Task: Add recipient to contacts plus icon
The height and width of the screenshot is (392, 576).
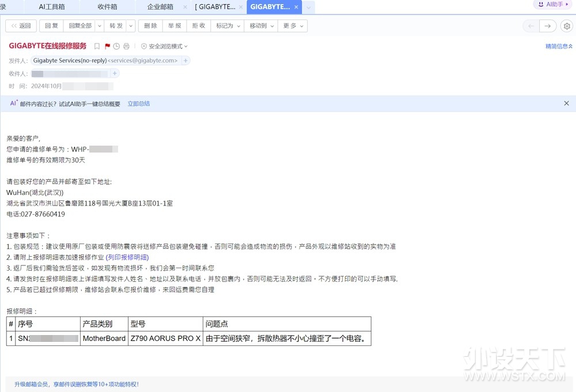Action: [115, 74]
